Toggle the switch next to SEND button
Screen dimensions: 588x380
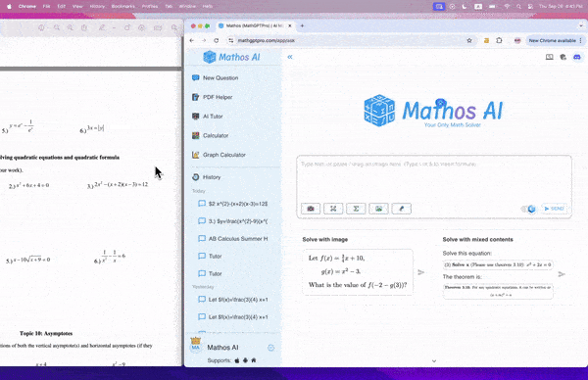[529, 209]
